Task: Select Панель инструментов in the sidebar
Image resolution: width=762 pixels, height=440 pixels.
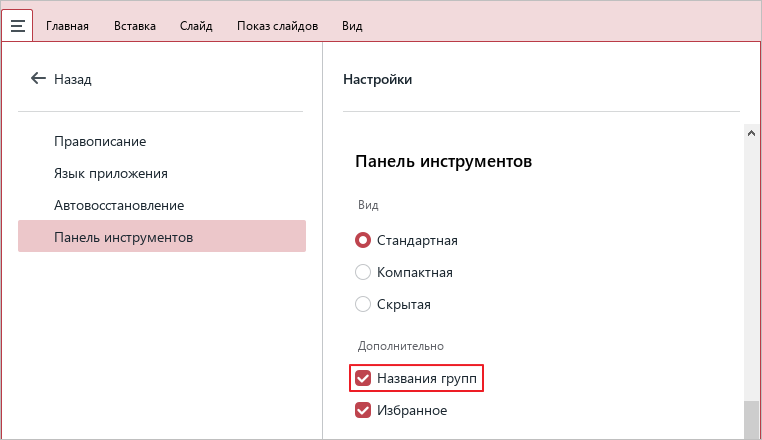Action: (162, 236)
